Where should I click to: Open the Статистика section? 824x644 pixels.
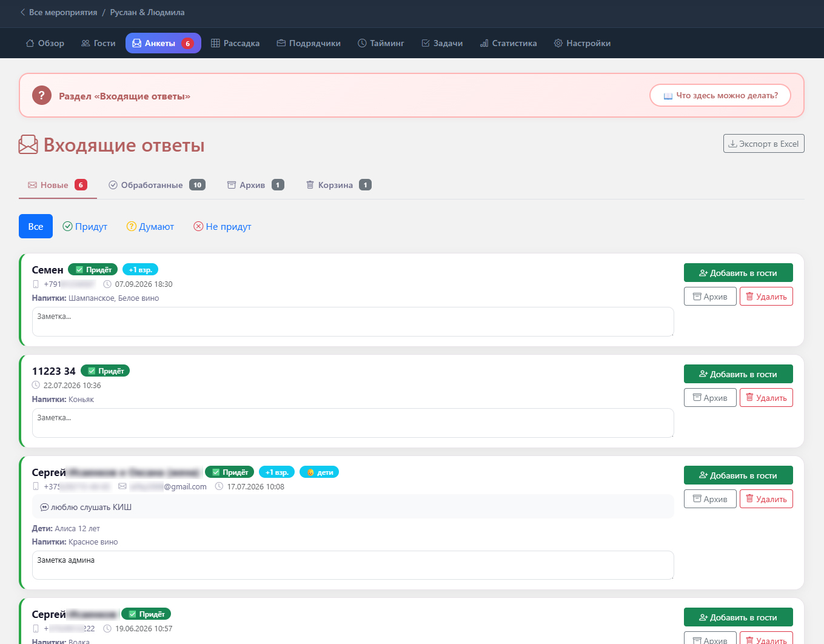click(x=508, y=43)
